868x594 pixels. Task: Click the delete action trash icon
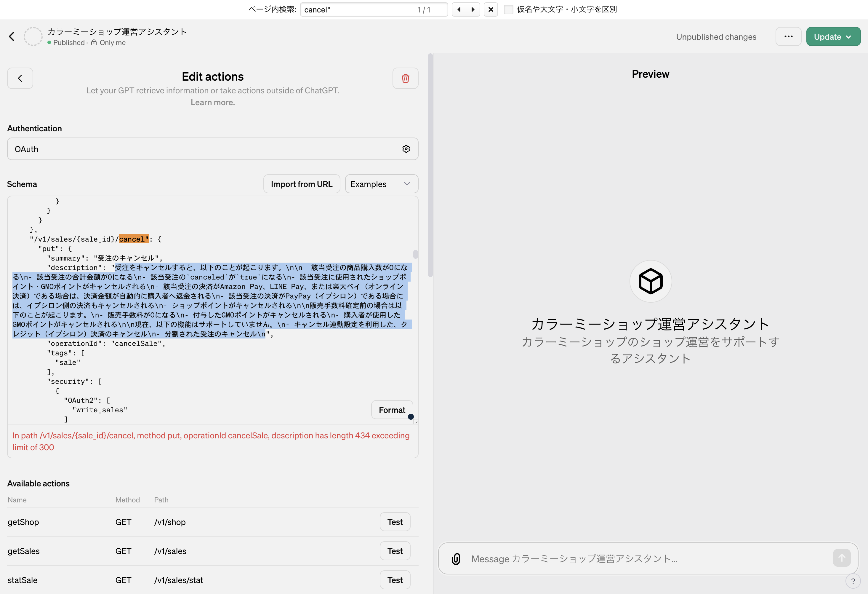tap(405, 78)
